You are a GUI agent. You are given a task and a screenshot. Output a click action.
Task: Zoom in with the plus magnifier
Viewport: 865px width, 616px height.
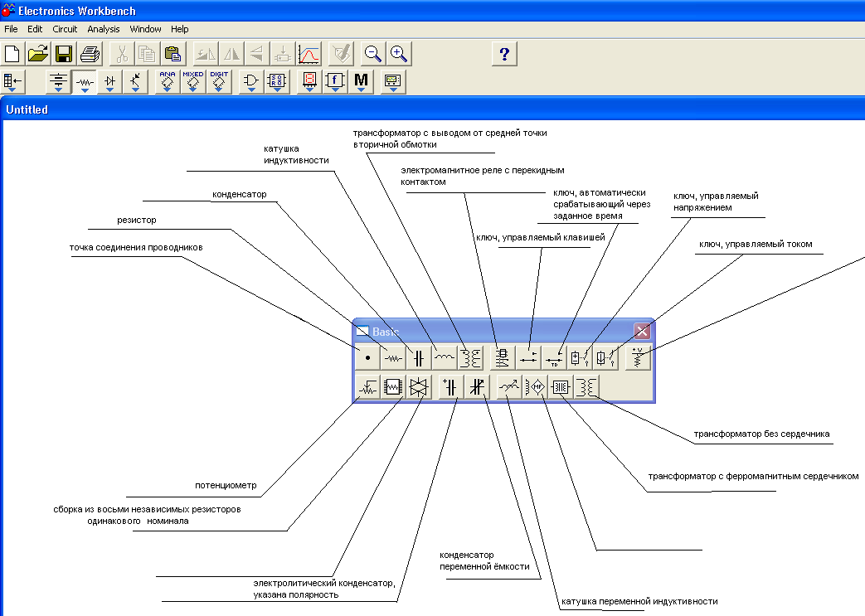[x=399, y=54]
